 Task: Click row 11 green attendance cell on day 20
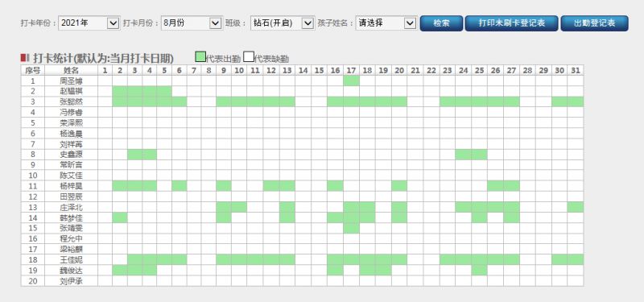pos(399,186)
